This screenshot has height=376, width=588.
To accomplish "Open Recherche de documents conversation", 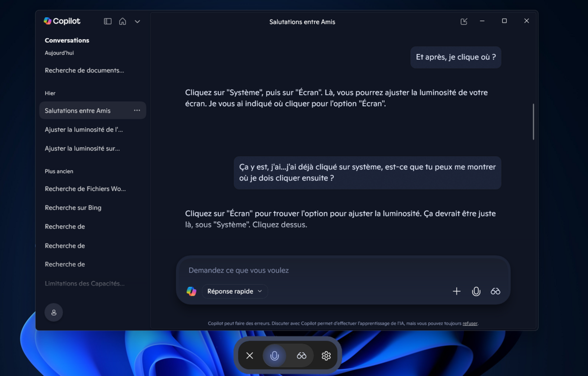I will pyautogui.click(x=84, y=70).
